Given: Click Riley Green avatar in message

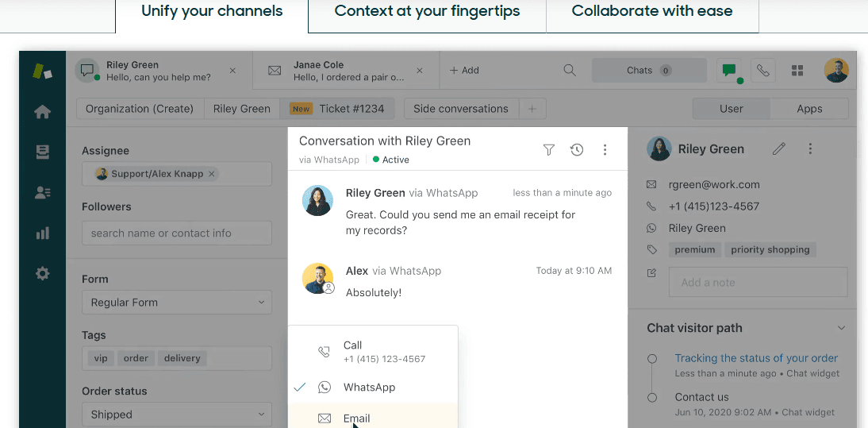Looking at the screenshot, I should pos(317,200).
